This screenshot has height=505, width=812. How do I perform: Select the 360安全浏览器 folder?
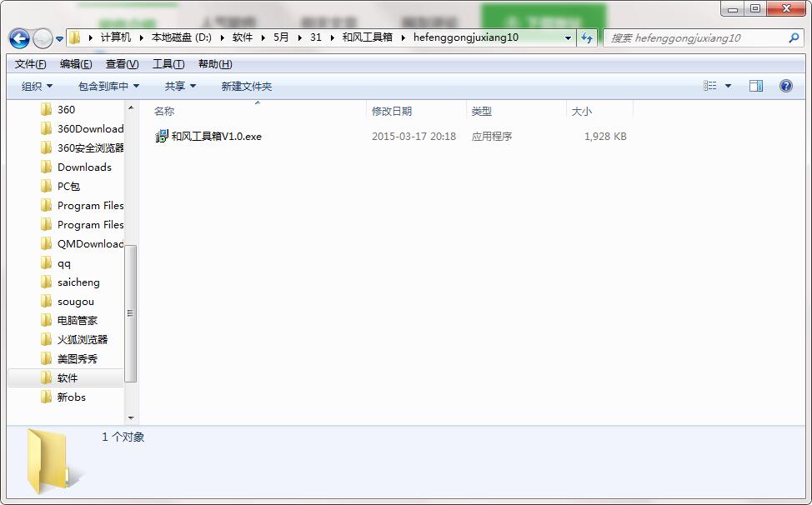click(x=91, y=148)
